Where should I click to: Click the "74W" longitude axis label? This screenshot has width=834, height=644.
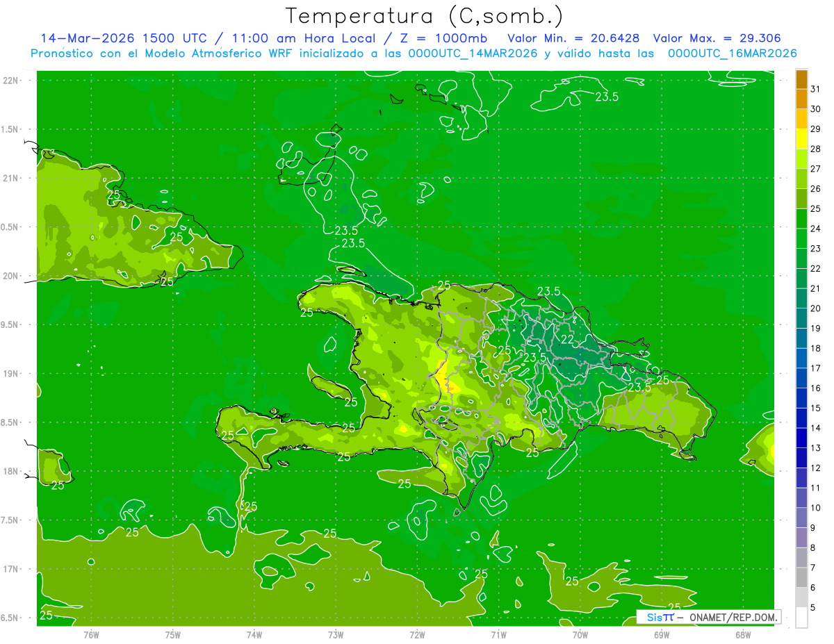(x=254, y=634)
